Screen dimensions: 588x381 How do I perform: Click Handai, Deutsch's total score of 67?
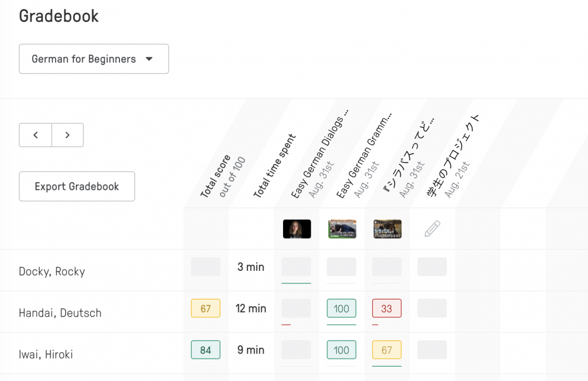pos(205,308)
